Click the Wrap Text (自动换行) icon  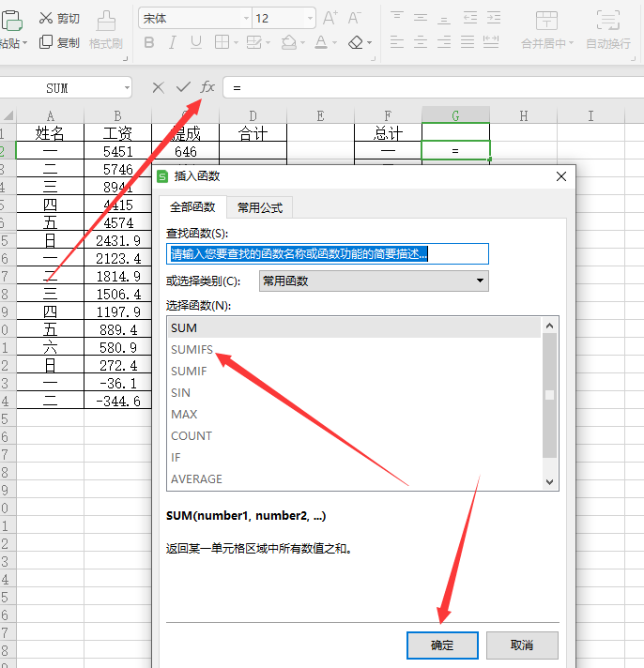608,21
